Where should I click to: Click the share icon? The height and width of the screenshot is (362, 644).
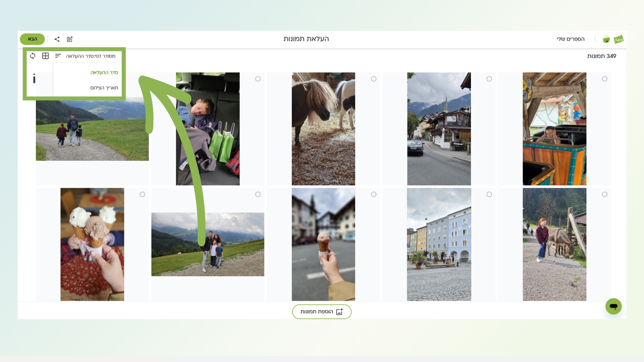(x=57, y=39)
